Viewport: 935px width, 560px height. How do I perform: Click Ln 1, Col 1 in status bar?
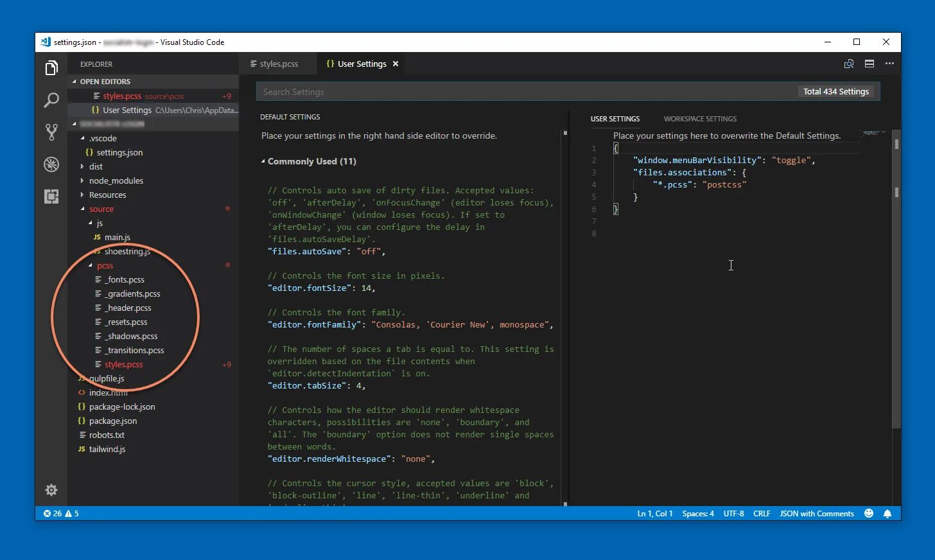[654, 513]
